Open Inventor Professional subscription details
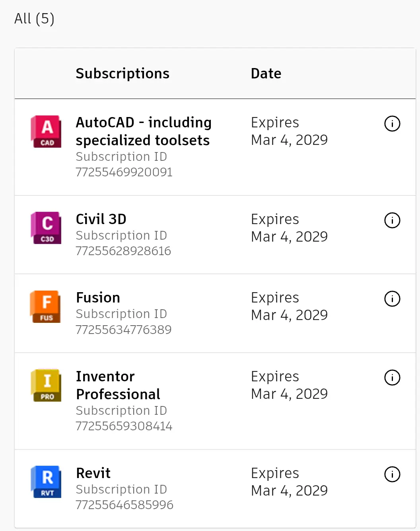The image size is (420, 531). click(x=118, y=385)
